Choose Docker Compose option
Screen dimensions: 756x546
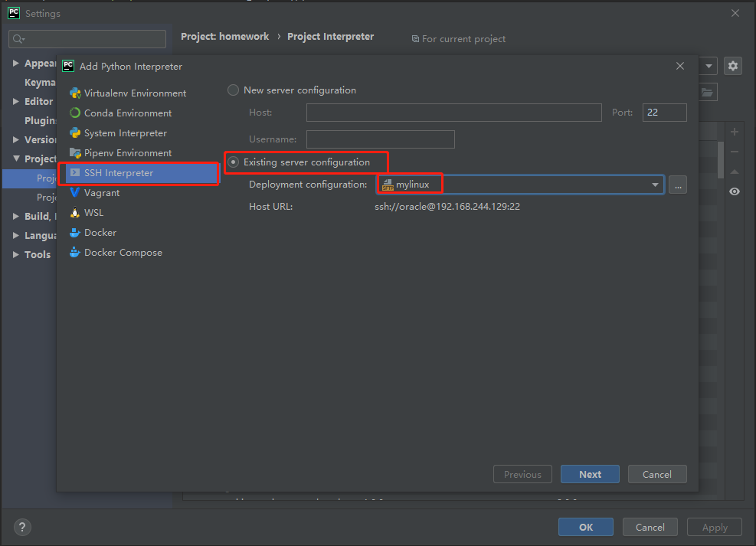tap(123, 253)
